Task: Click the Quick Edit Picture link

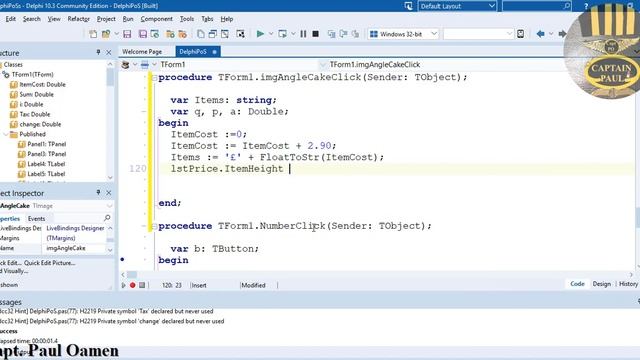Action: (x=49, y=263)
